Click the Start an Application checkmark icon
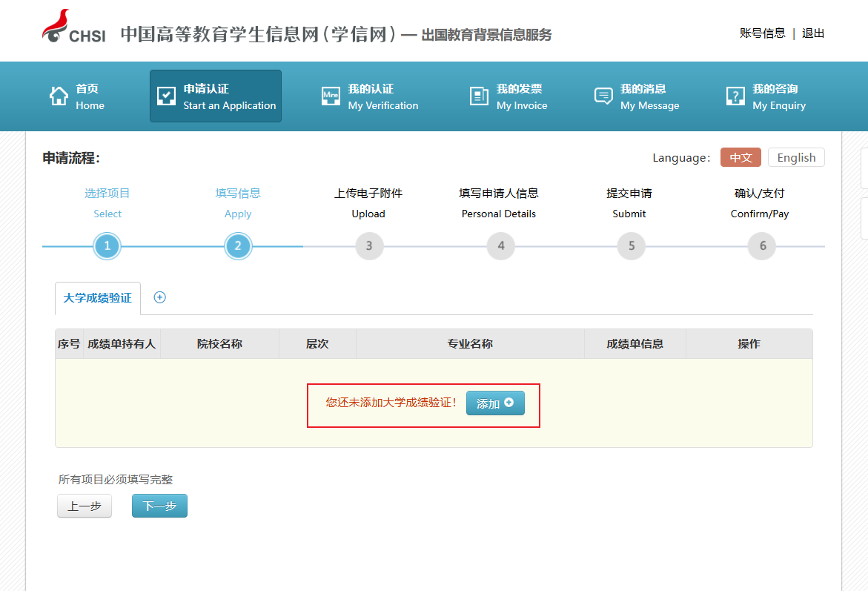Image resolution: width=868 pixels, height=591 pixels. (x=167, y=96)
